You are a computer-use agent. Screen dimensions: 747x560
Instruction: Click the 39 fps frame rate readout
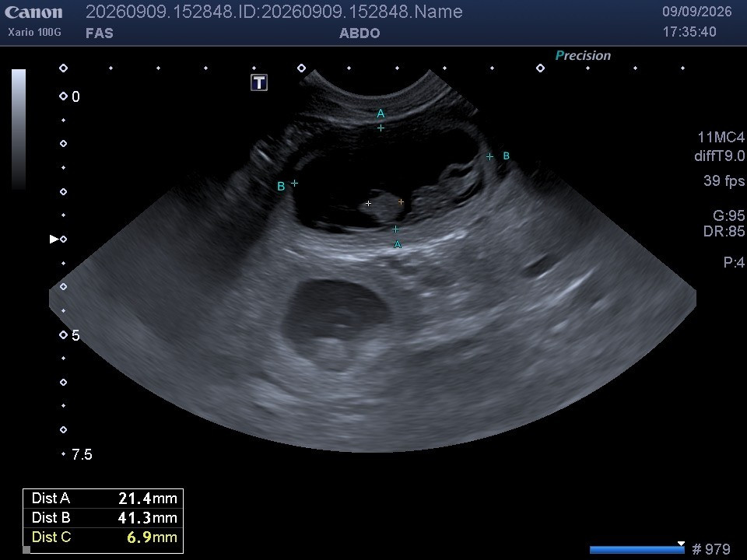724,180
